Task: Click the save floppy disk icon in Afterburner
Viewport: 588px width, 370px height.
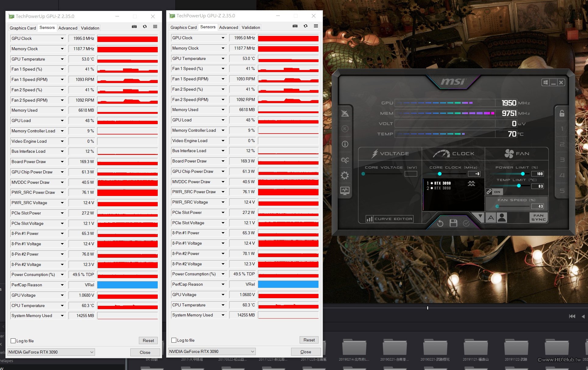Action: pyautogui.click(x=453, y=223)
